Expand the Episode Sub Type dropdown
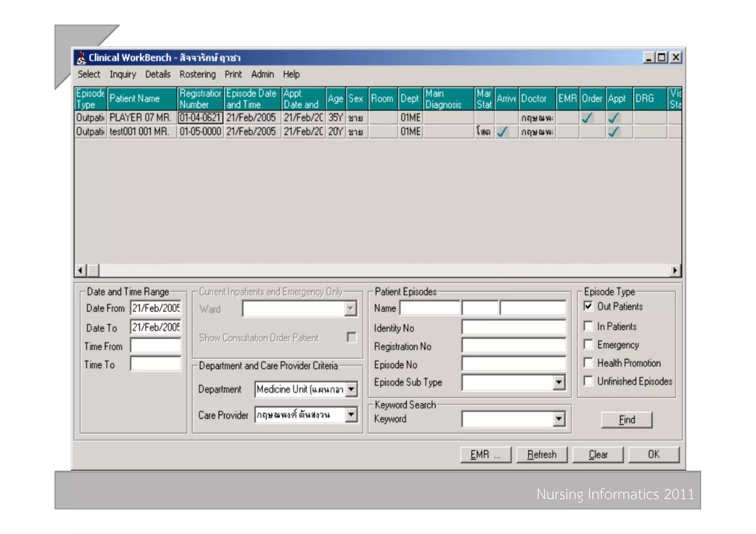This screenshot has height=534, width=756. tap(559, 382)
